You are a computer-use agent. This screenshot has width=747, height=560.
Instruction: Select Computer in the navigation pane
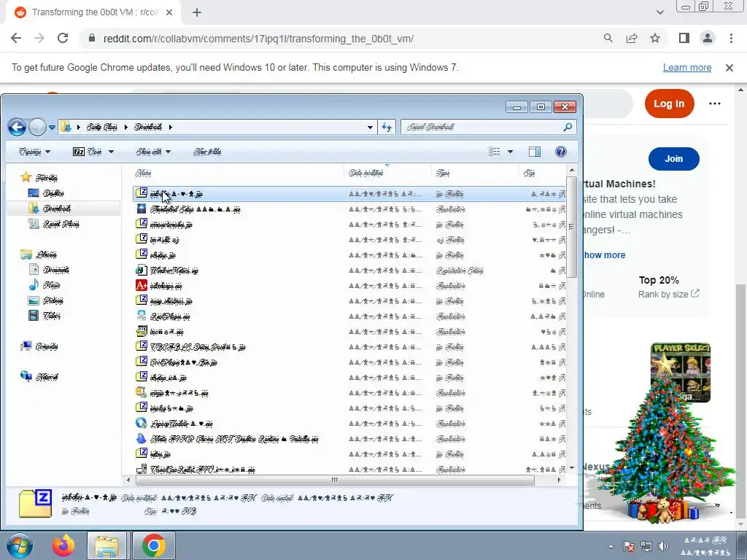point(39,346)
